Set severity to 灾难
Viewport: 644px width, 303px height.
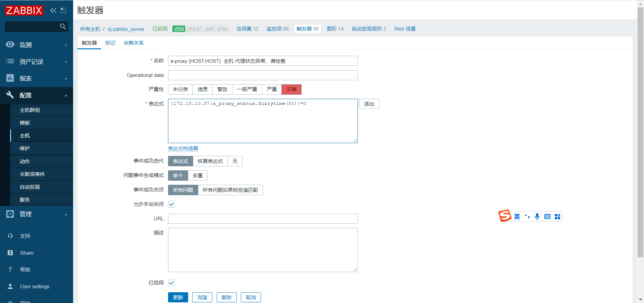291,89
